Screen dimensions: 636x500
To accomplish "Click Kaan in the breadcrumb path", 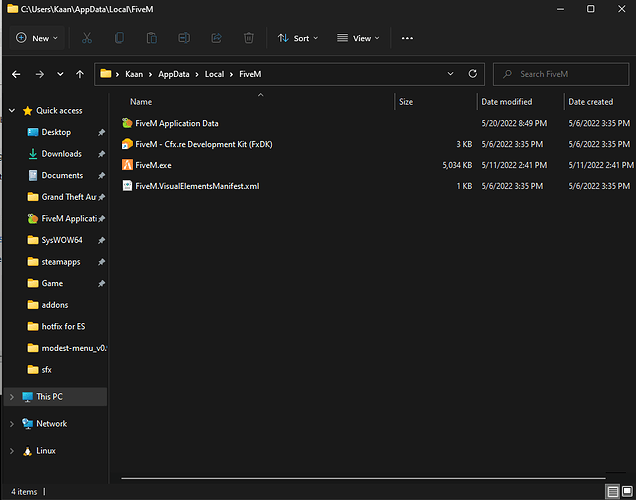I will coord(134,74).
